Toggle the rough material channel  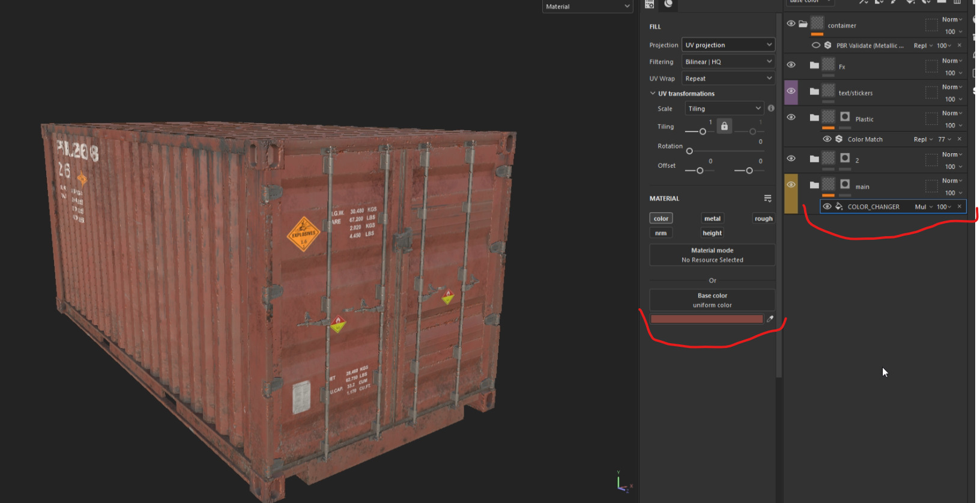[763, 218]
